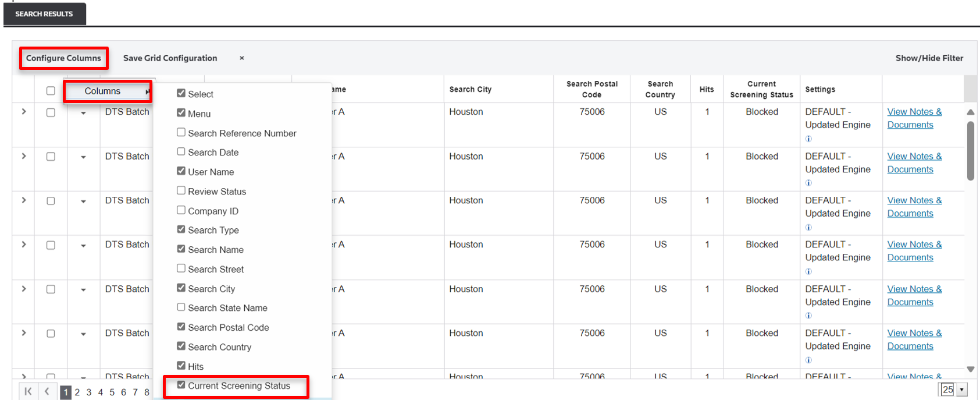Open the page size dropdown
This screenshot has height=400, width=980.
961,390
